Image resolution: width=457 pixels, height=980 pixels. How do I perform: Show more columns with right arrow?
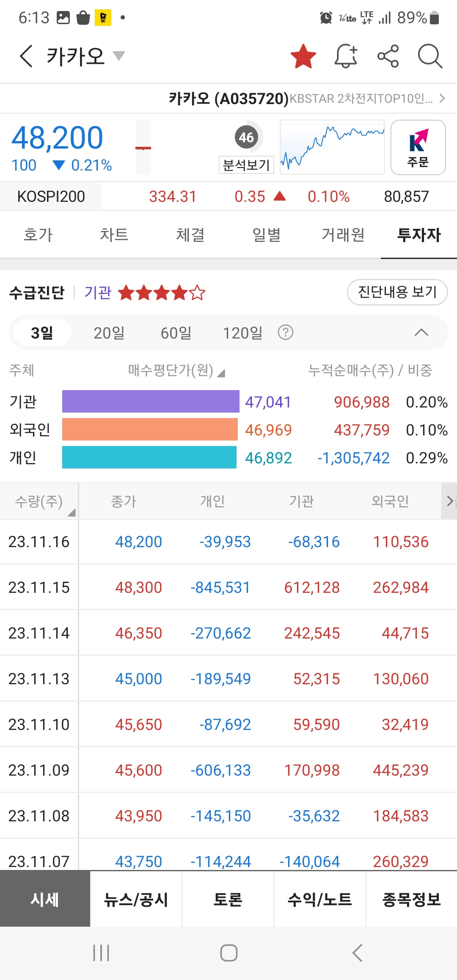[x=449, y=501]
